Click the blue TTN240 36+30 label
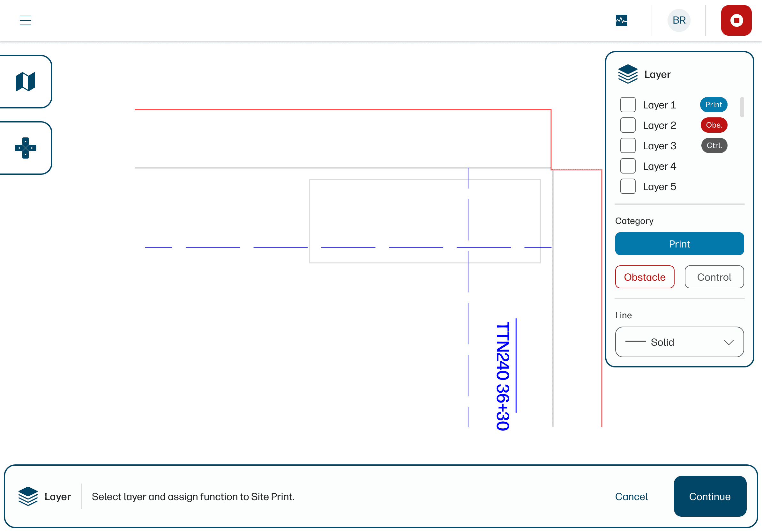The width and height of the screenshot is (762, 532). [503, 376]
